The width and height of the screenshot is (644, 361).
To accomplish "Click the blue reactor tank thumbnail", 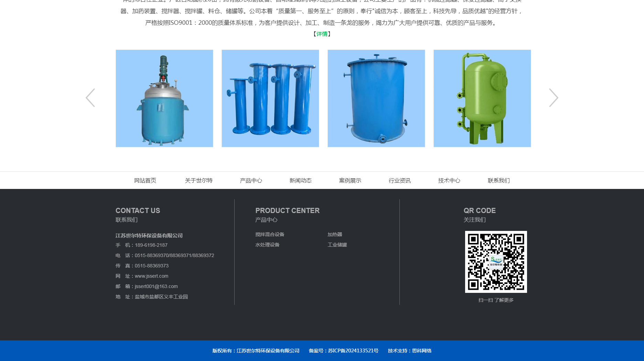I will pos(164,98).
